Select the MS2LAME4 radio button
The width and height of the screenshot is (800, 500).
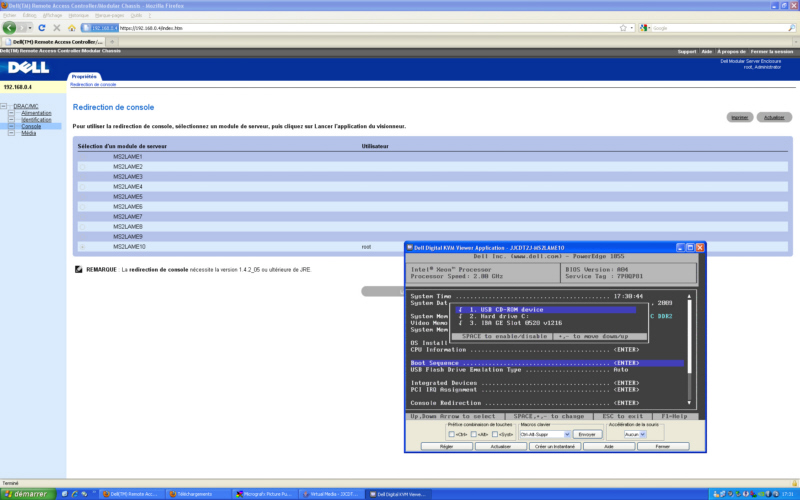[82, 187]
